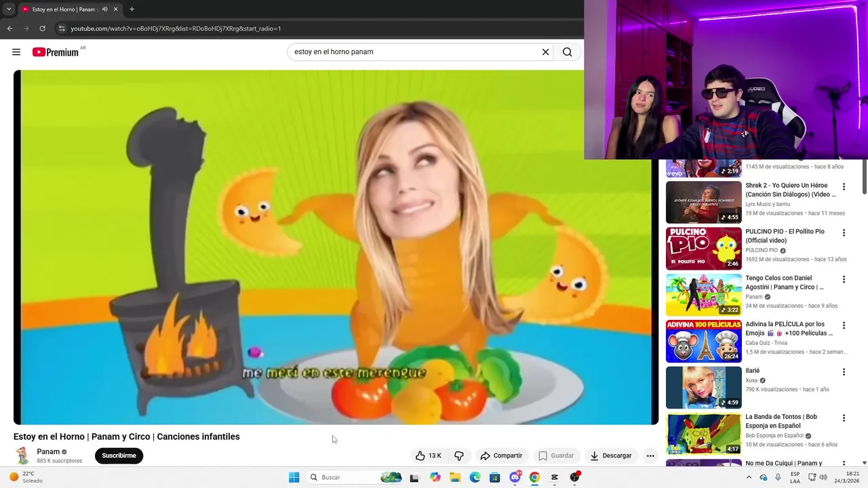
Task: Open the Bob Esponja en Español channel name
Action: (x=774, y=436)
